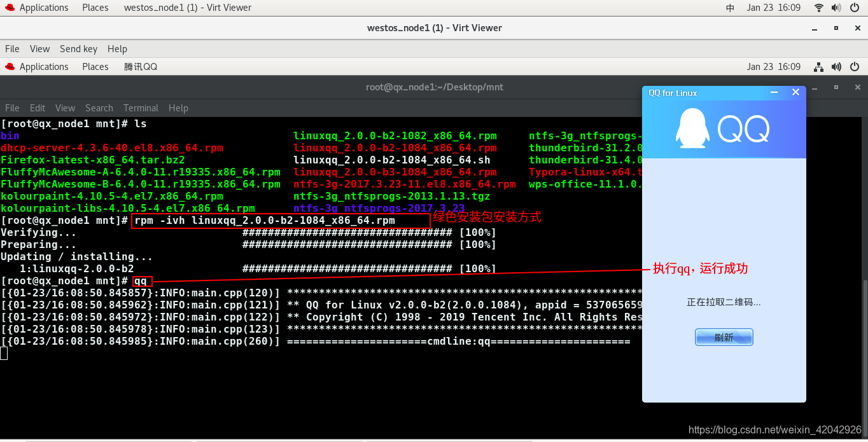
Task: Open the terminal Help menu
Action: coord(178,108)
